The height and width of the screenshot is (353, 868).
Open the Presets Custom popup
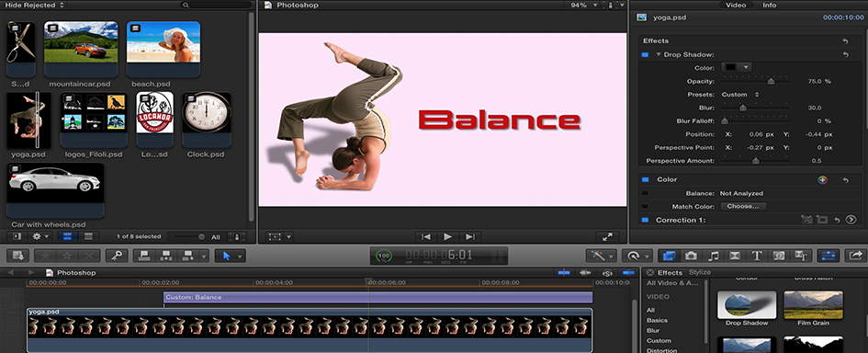click(x=739, y=94)
